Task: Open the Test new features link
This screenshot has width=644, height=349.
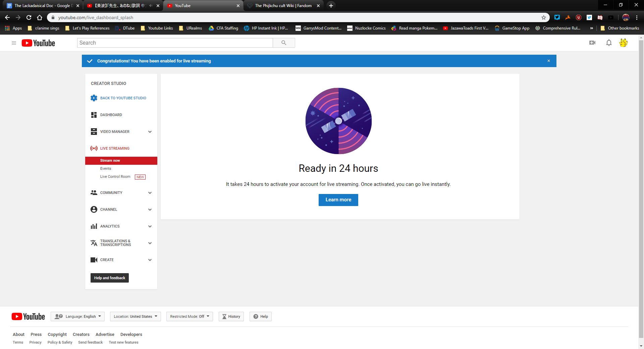Action: (123, 342)
